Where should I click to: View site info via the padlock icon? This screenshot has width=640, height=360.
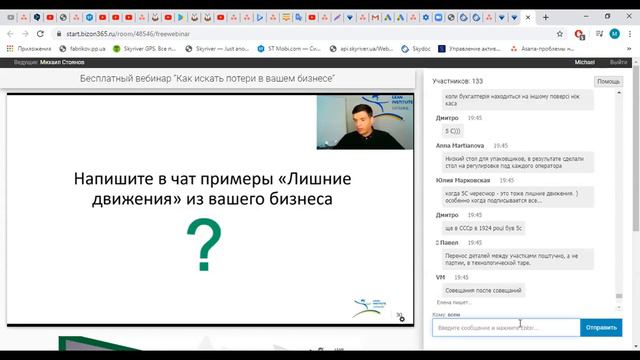click(x=59, y=34)
